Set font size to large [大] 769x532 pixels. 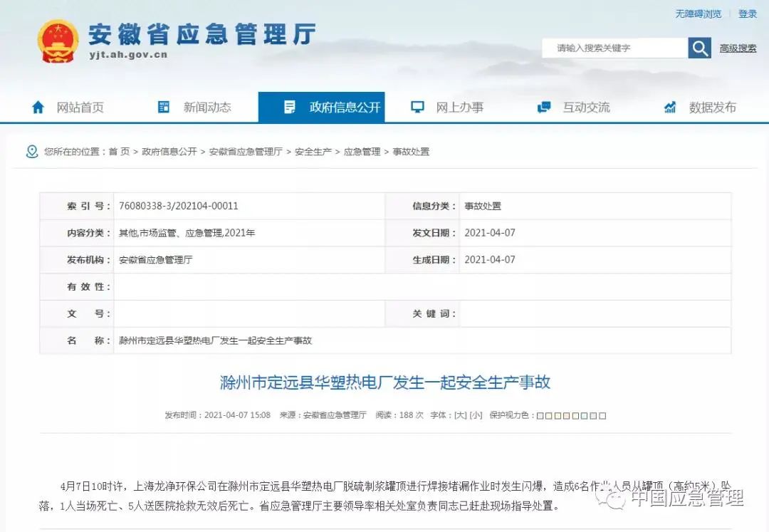460,415
